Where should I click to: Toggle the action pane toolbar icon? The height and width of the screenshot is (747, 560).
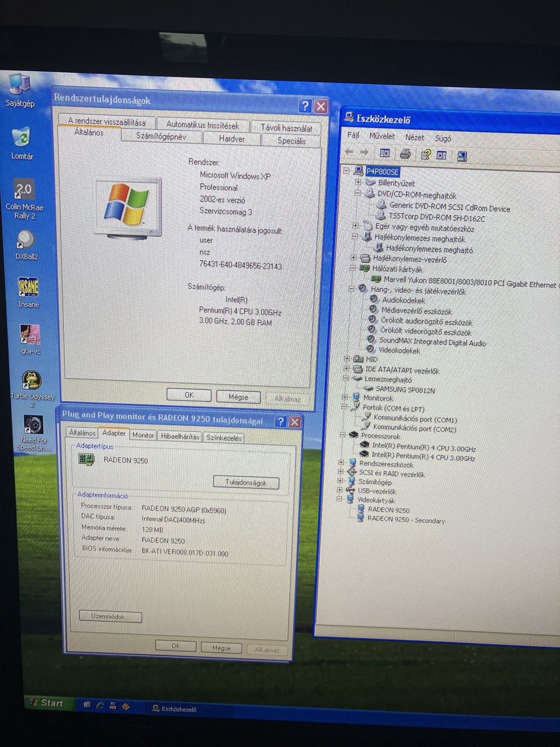[441, 155]
